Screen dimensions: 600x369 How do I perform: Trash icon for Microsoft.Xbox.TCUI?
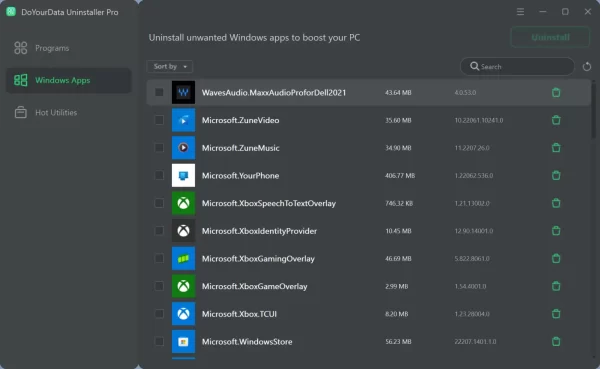(x=556, y=313)
